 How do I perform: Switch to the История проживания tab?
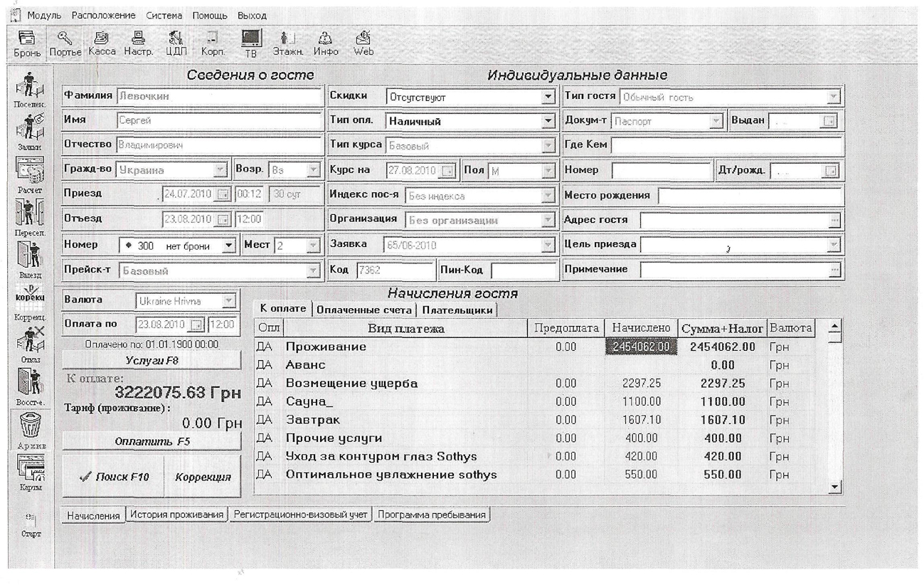coord(178,515)
